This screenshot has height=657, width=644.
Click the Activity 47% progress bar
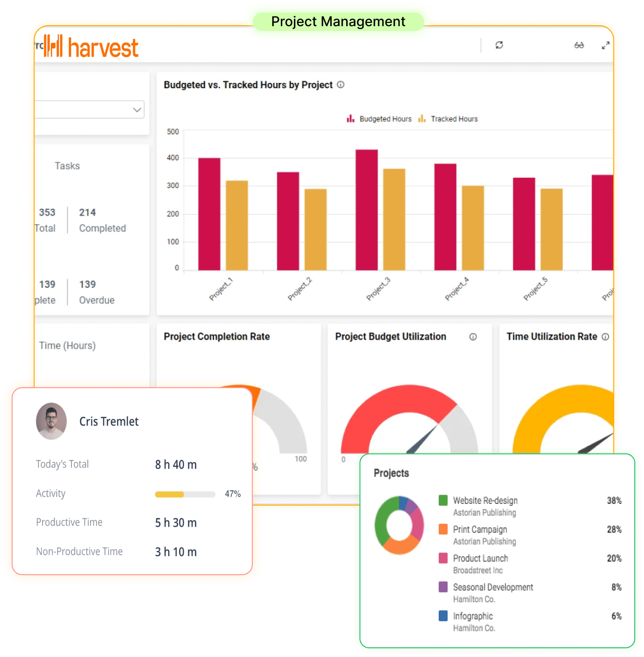[x=185, y=494]
